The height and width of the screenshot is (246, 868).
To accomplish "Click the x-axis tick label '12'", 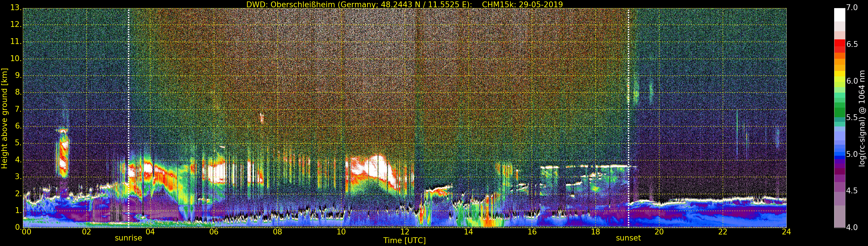I will [405, 232].
